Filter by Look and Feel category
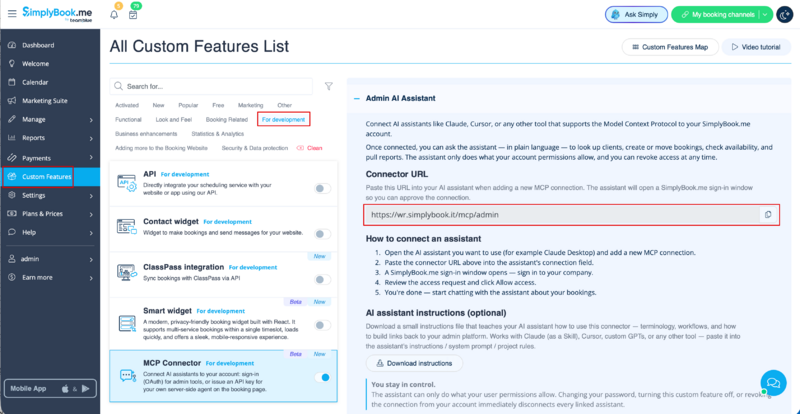This screenshot has height=414, width=800. coord(173,119)
